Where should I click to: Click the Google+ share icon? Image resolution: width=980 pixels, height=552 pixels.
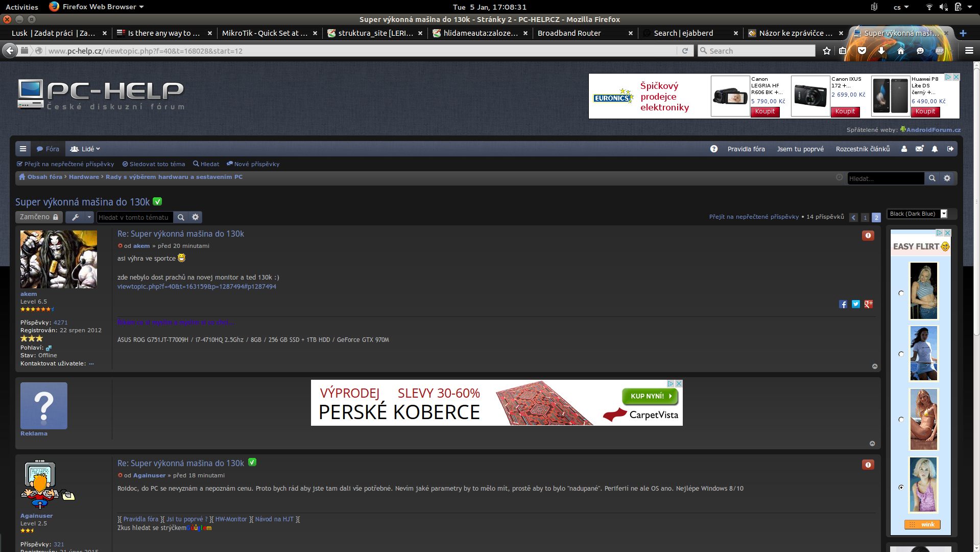pyautogui.click(x=869, y=304)
